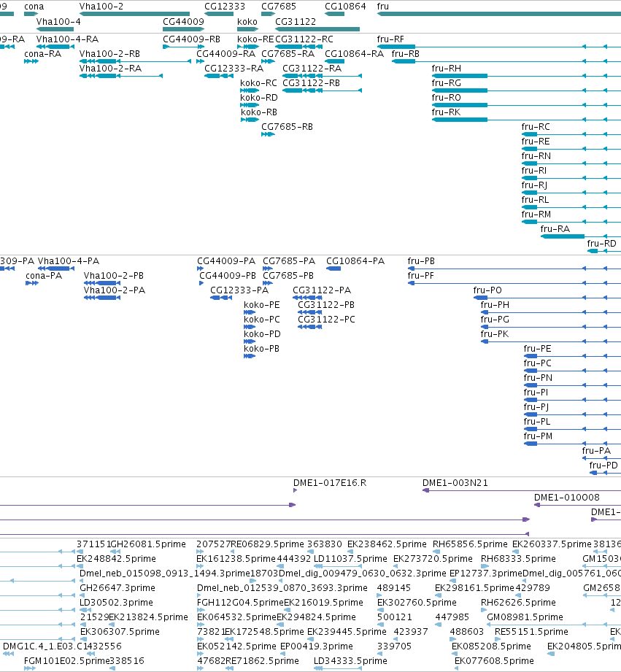Click the CG12333 gene label
This screenshot has height=672, width=621.
point(225,7)
